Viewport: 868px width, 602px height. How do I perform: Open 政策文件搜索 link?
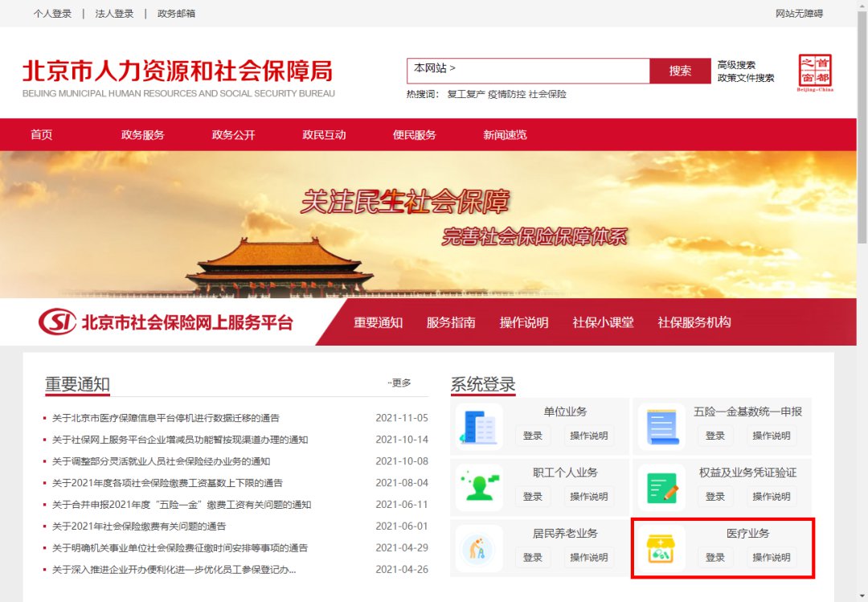746,78
